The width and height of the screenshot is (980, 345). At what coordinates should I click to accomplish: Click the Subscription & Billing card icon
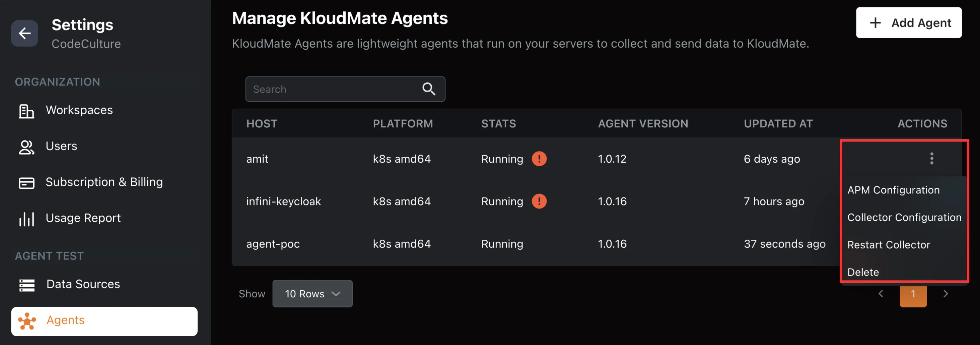pos(26,183)
